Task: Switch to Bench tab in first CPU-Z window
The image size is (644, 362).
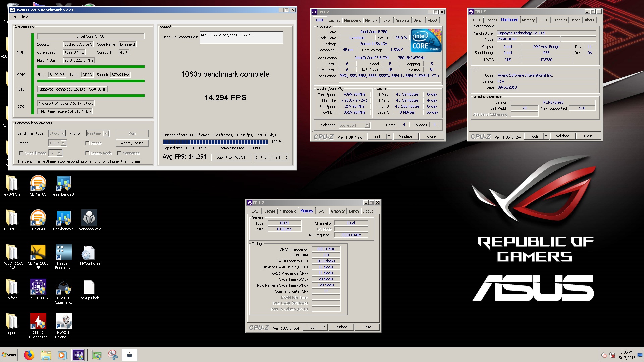Action: [418, 20]
